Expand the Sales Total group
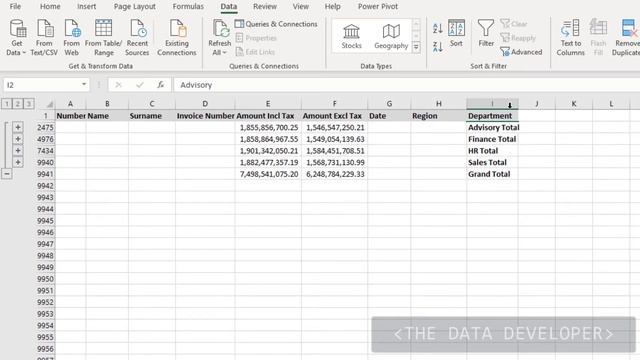The width and height of the screenshot is (640, 360). 18,162
